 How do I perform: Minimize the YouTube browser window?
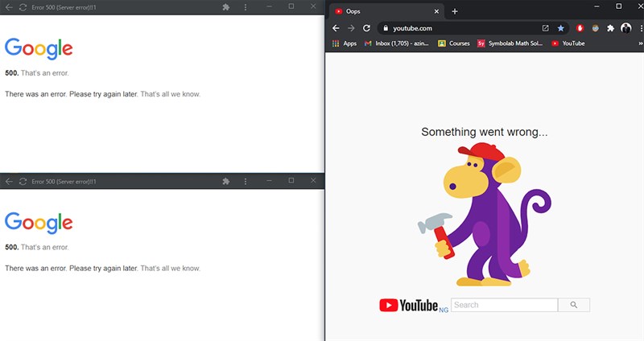[x=597, y=6]
